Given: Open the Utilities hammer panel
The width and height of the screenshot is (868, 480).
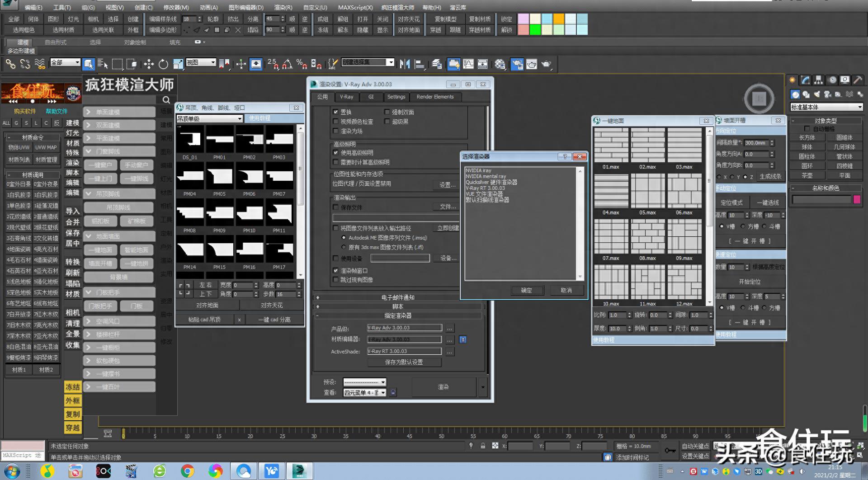Looking at the screenshot, I should (x=858, y=80).
